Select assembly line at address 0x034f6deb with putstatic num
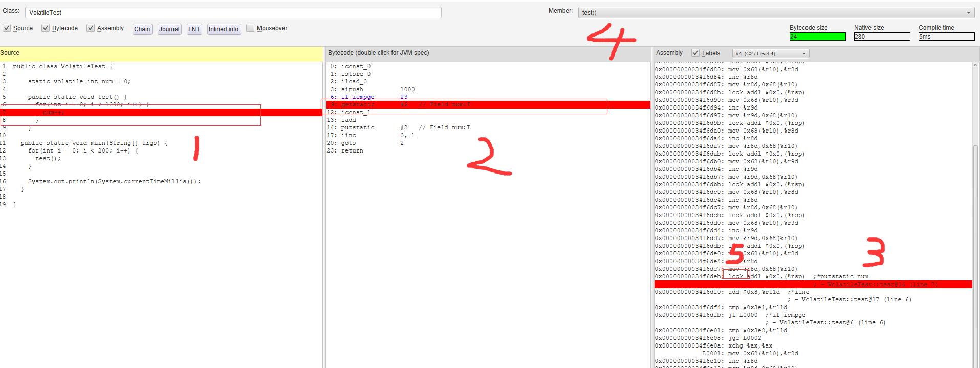Viewport: 980px width, 368px height. [761, 276]
